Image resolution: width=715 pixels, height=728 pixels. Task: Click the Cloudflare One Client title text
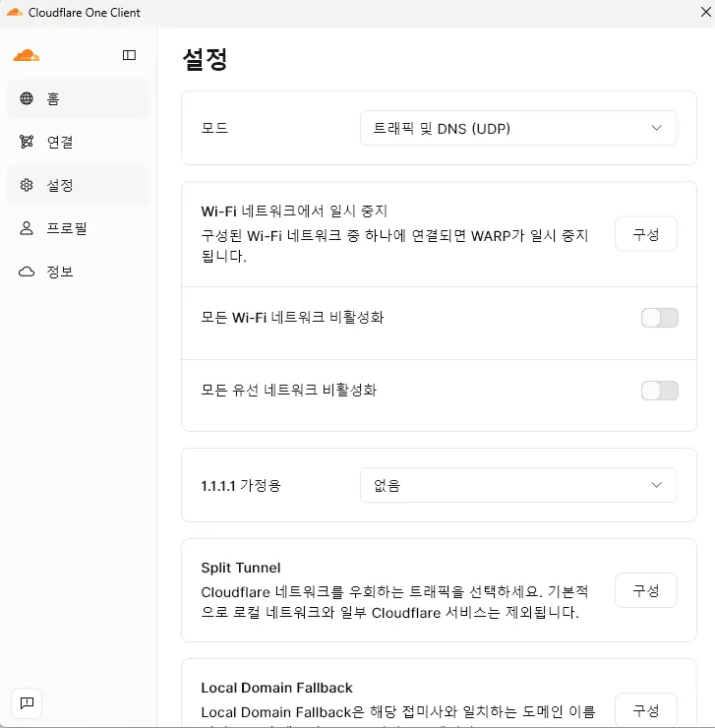84,13
